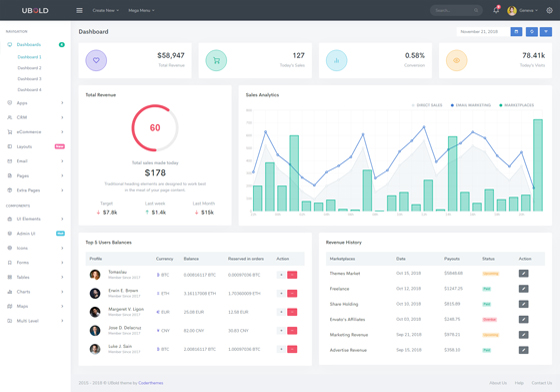Open the notifications bell icon
560x392 pixels.
pos(496,10)
